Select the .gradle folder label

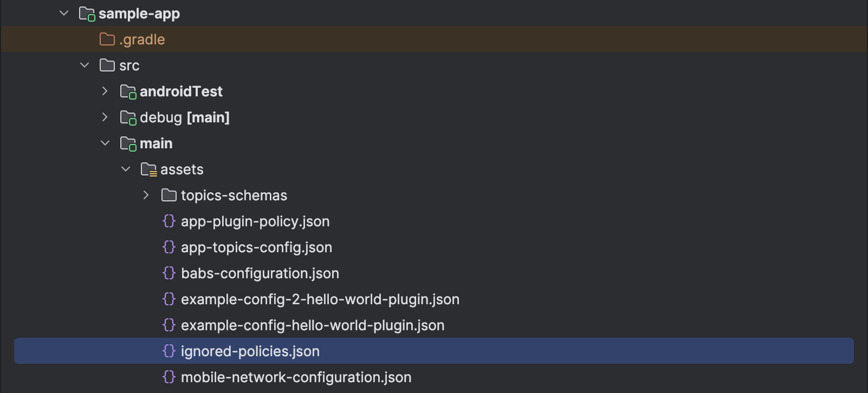point(142,40)
